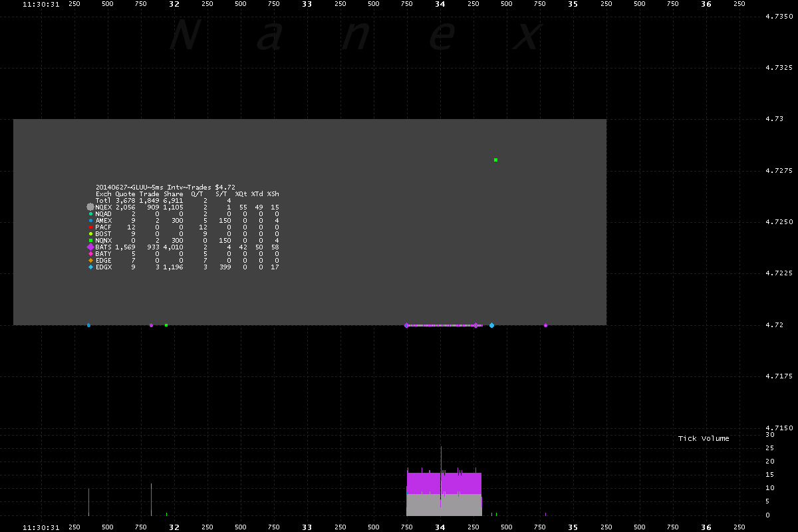Click the Totl row label in the table
798x532 pixels.
103,201
